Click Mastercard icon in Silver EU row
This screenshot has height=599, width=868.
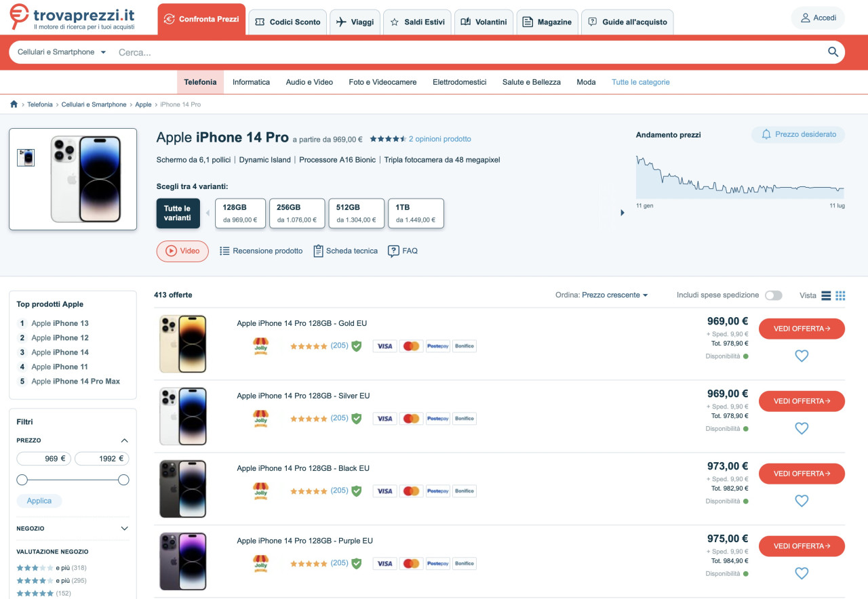click(411, 419)
